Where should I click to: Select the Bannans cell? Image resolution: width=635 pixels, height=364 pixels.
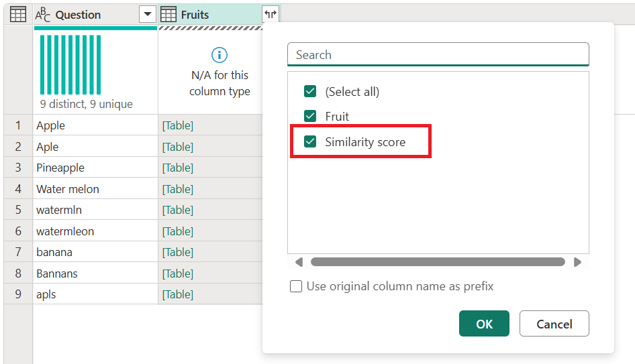(95, 274)
